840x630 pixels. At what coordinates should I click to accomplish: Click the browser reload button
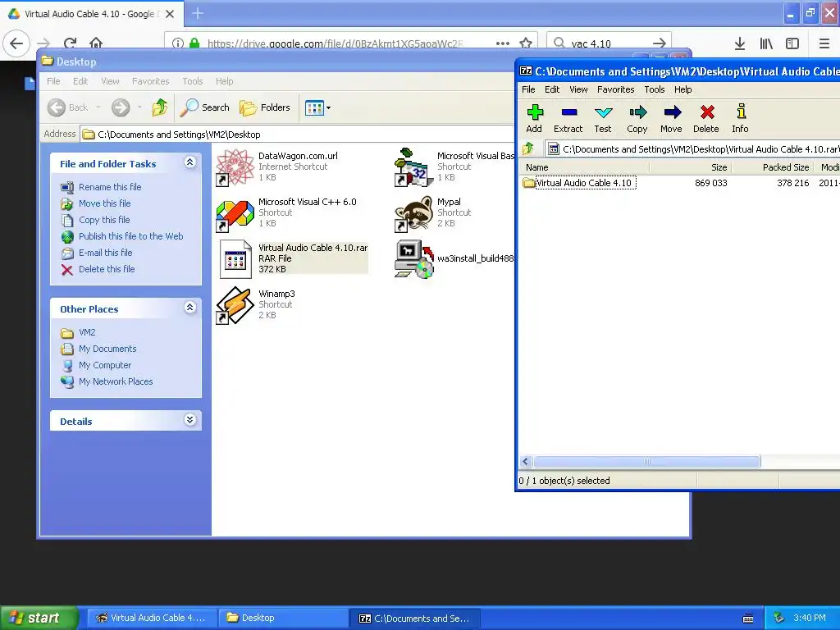tap(70, 43)
